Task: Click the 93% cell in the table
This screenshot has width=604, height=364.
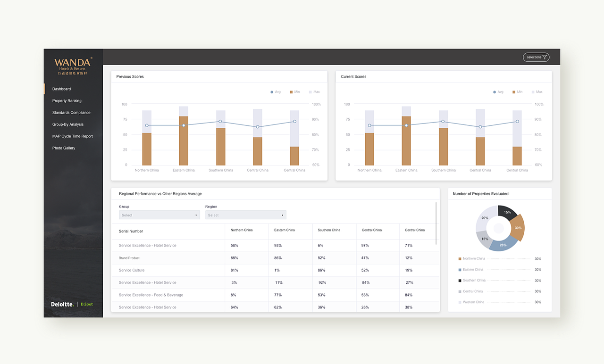Action: 278,246
